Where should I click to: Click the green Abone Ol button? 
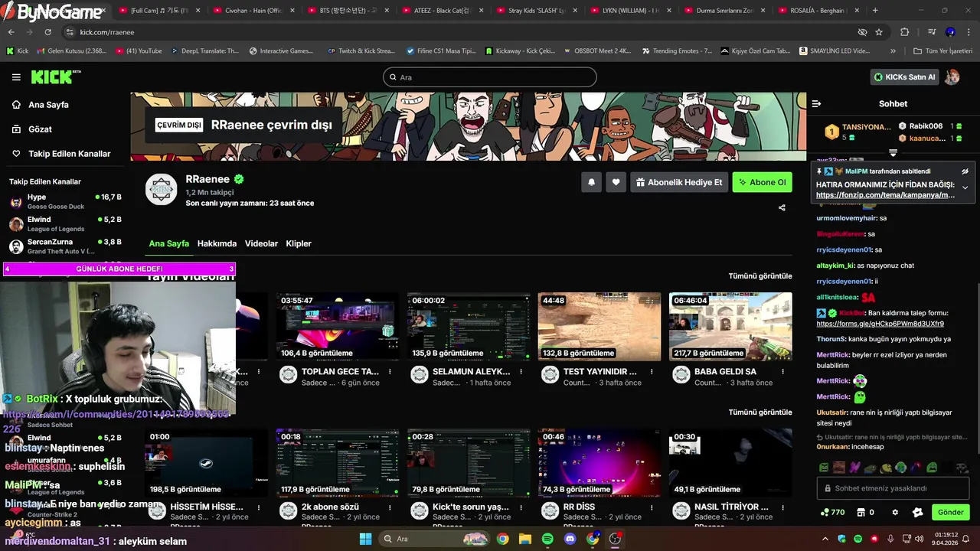point(762,182)
